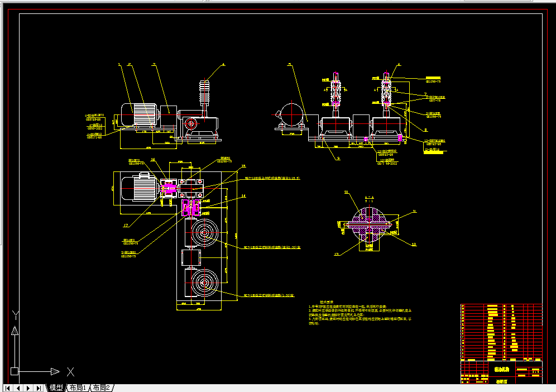The width and height of the screenshot is (556, 392).
Task: Select part balloon number 13
Action: tap(337, 254)
